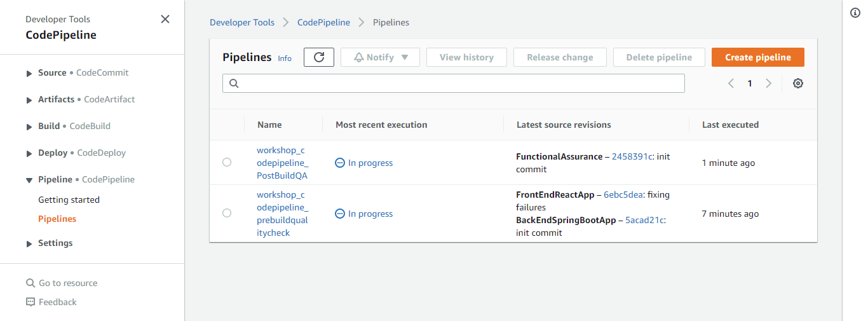
Task: Open the table preferences gear icon
Action: point(798,83)
